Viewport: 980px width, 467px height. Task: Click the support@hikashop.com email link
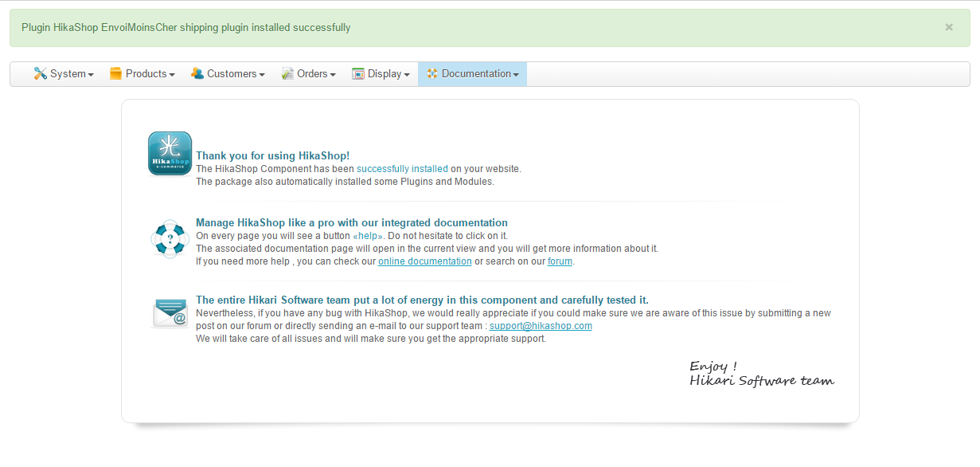pos(541,326)
